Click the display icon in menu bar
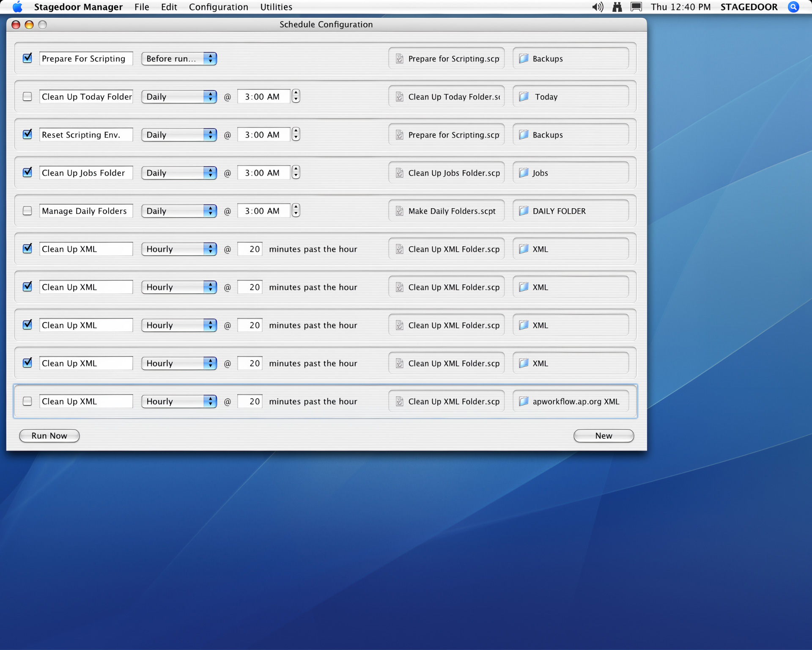 pyautogui.click(x=636, y=7)
